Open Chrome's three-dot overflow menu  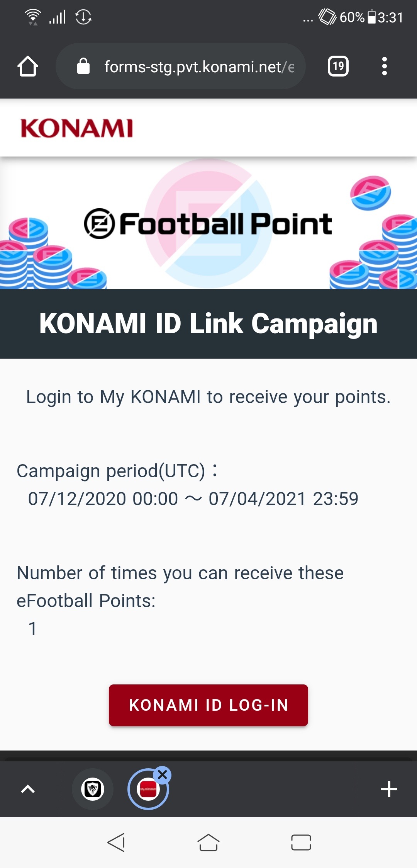[385, 66]
